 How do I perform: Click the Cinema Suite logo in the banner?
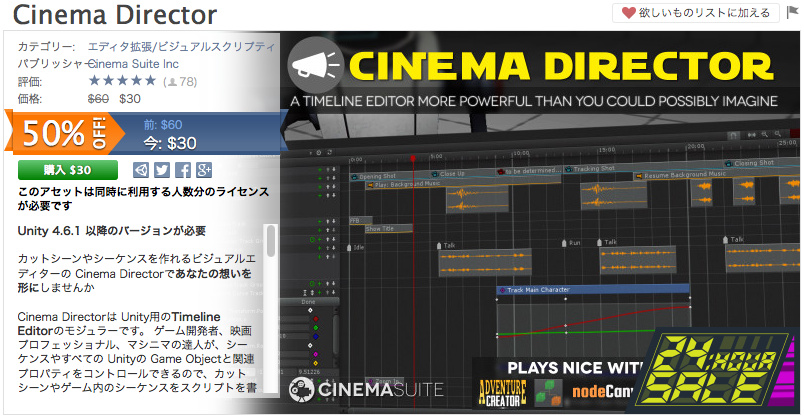(x=366, y=390)
